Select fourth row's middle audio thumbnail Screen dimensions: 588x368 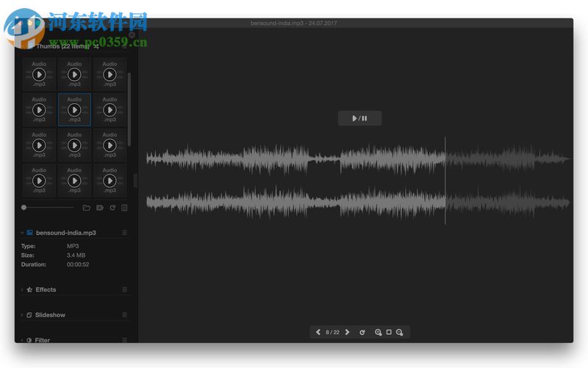(x=74, y=180)
